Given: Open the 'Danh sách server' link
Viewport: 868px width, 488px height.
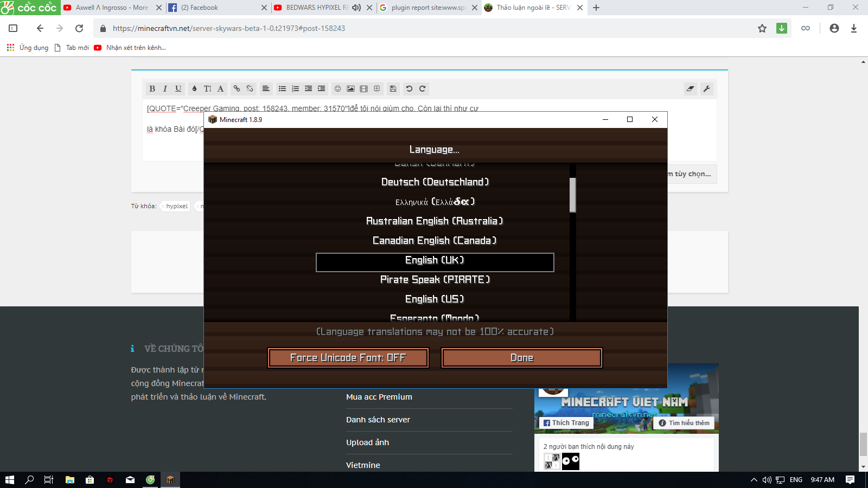Looking at the screenshot, I should click(x=378, y=419).
